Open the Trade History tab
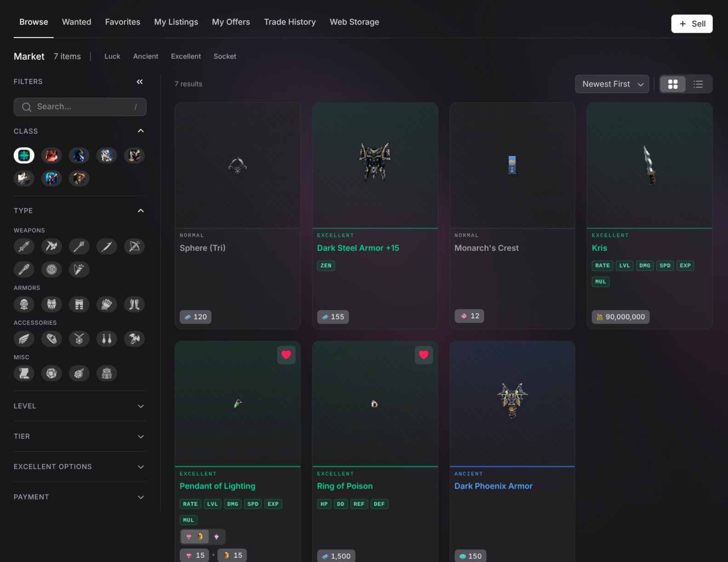Image resolution: width=728 pixels, height=562 pixels. tap(290, 22)
